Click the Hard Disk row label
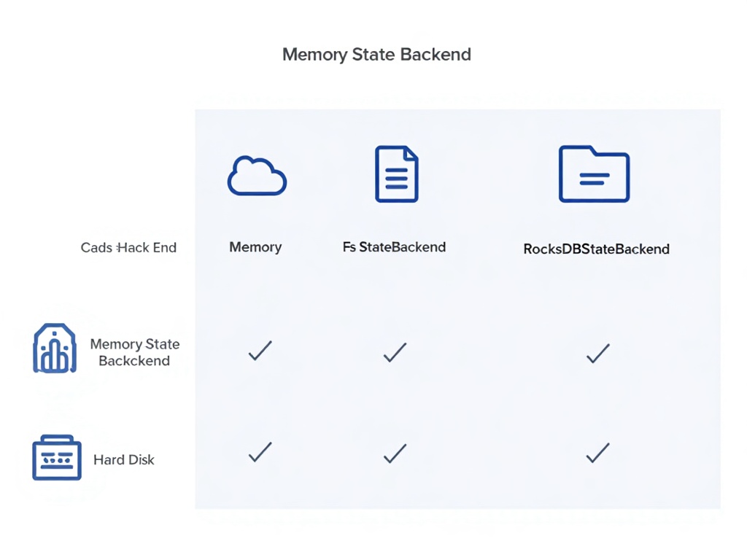 [124, 459]
